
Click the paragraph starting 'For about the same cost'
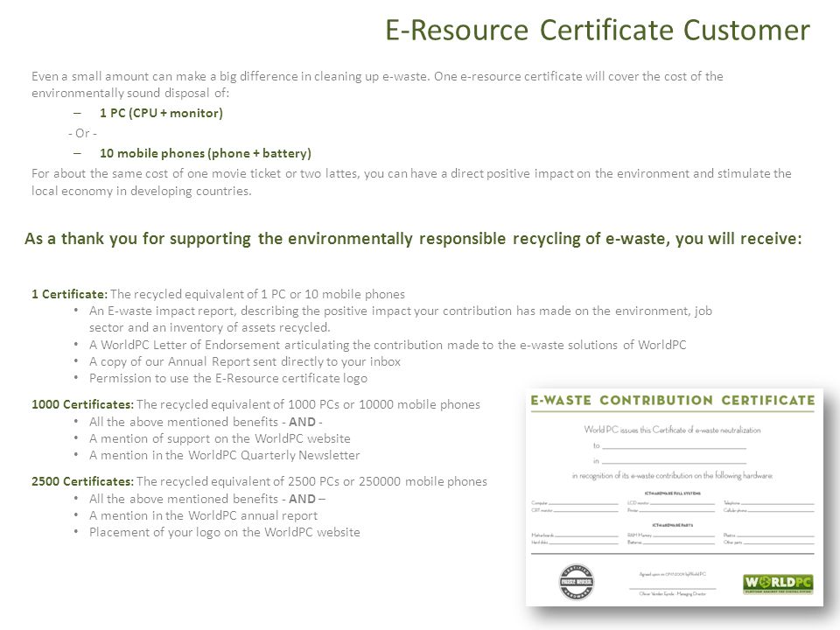point(411,182)
